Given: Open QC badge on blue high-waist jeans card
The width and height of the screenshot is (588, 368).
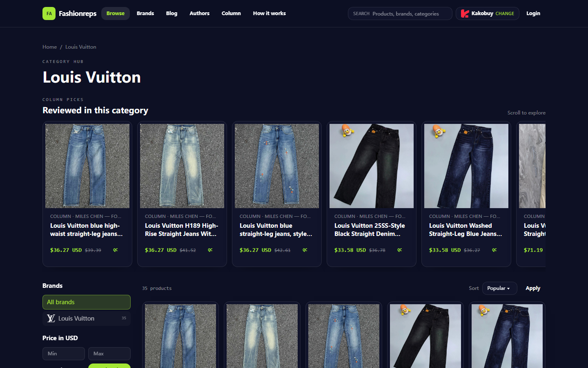Looking at the screenshot, I should pos(116,250).
